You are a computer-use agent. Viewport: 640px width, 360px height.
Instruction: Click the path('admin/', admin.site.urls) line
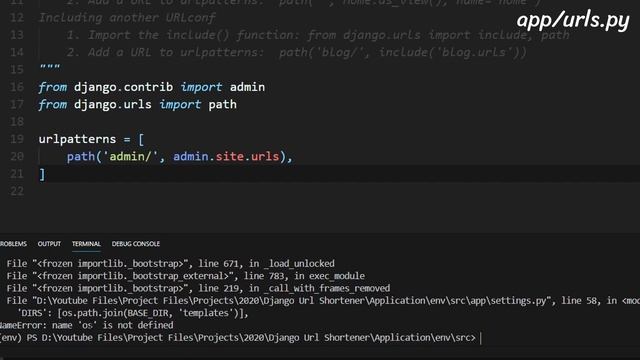(x=180, y=156)
